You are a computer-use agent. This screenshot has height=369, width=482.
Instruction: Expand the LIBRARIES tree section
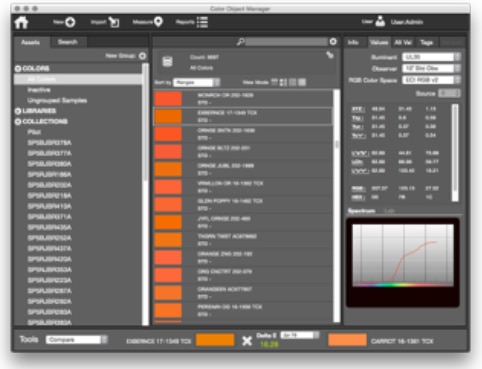point(18,111)
